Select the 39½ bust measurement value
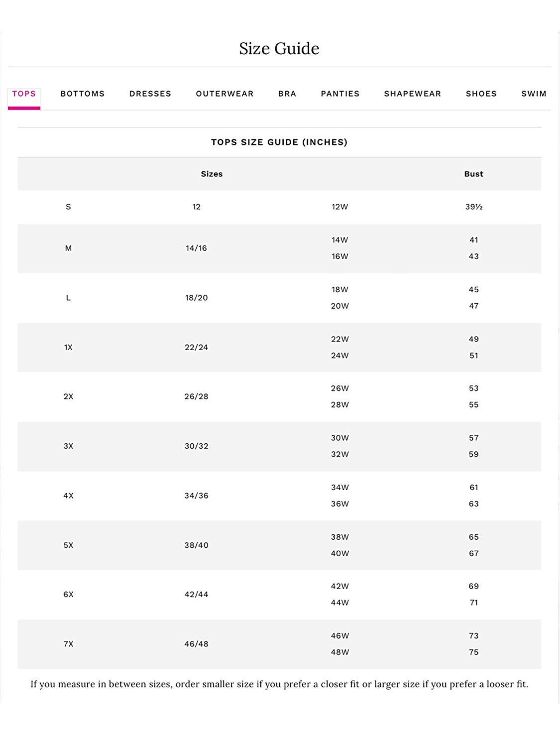Viewport: 560px width, 747px height. pos(473,206)
